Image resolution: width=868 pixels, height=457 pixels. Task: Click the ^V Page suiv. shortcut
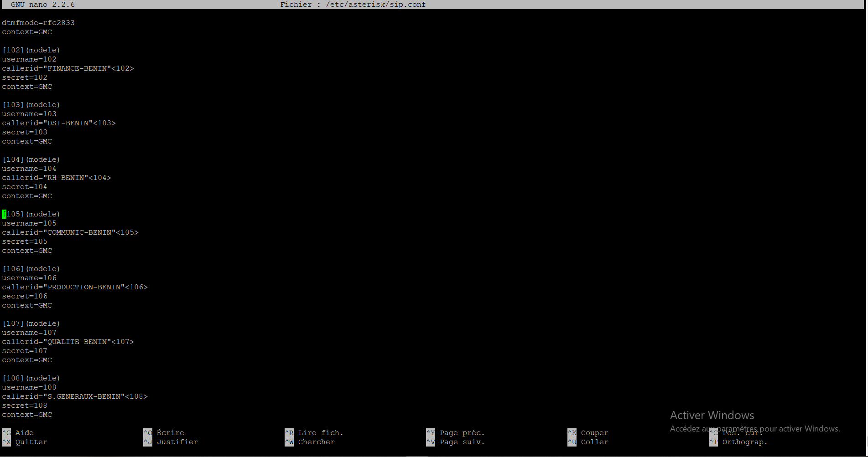pos(456,442)
